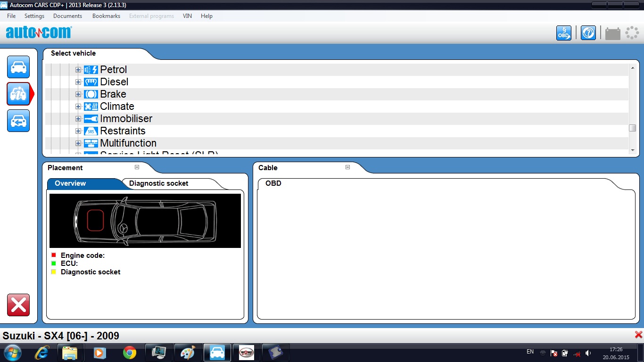Expand the Climate tree node
The width and height of the screenshot is (644, 362).
click(x=78, y=107)
